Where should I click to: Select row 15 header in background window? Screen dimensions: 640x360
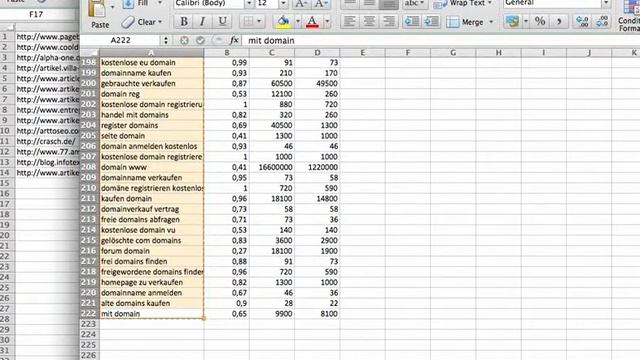tap(6, 183)
